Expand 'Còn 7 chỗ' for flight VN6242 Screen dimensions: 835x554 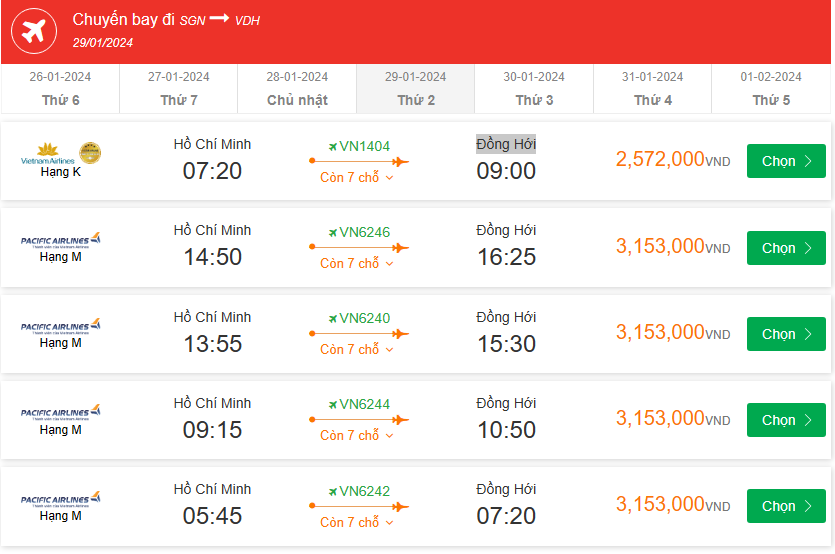358,523
